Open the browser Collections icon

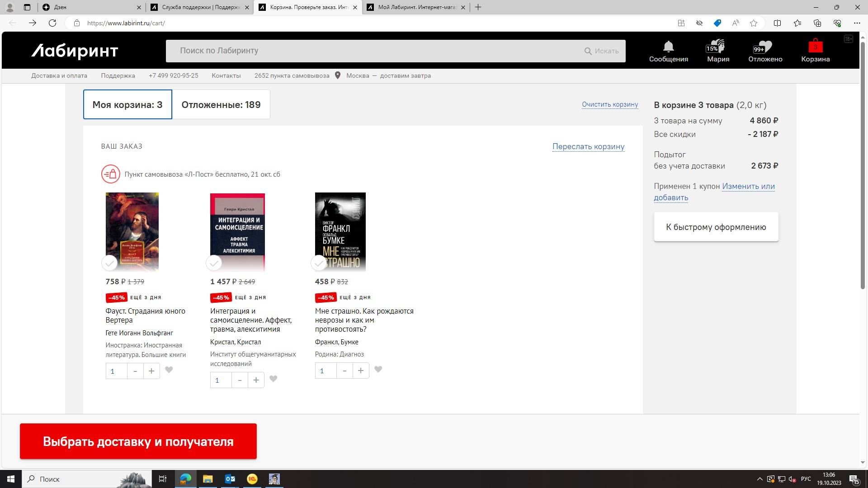coord(817,23)
